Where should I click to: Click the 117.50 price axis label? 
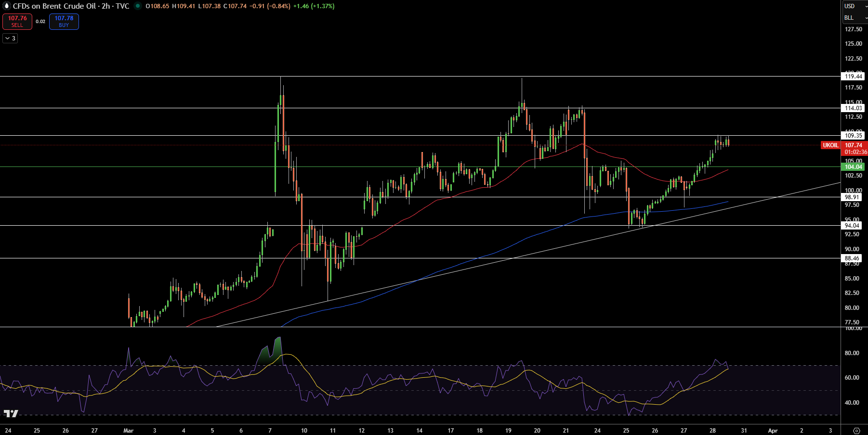[854, 88]
